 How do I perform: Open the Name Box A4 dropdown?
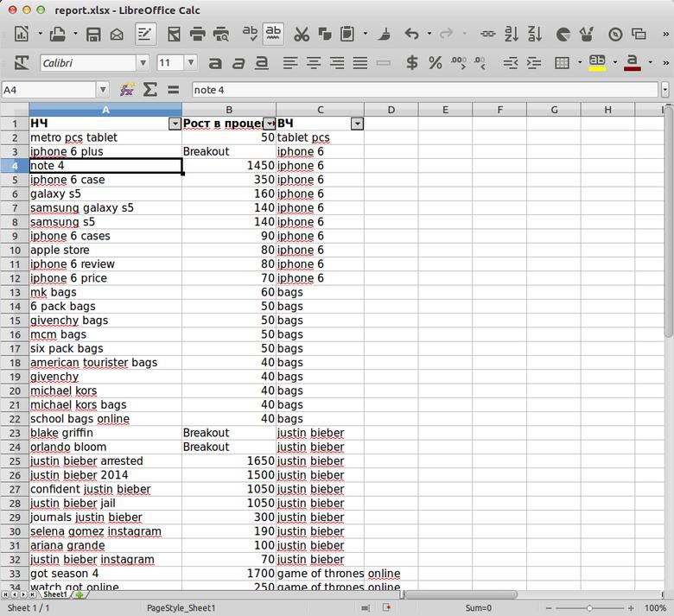(x=103, y=89)
